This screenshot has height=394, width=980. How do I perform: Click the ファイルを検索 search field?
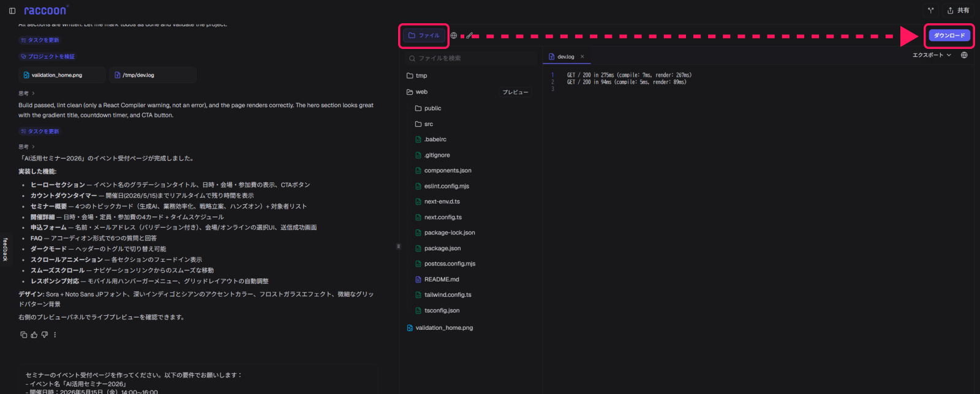pyautogui.click(x=472, y=58)
